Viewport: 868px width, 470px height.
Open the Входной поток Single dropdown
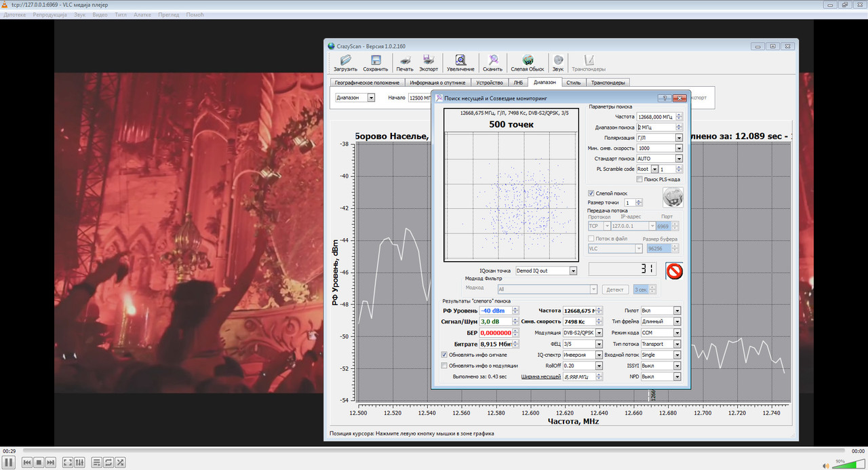(x=677, y=355)
